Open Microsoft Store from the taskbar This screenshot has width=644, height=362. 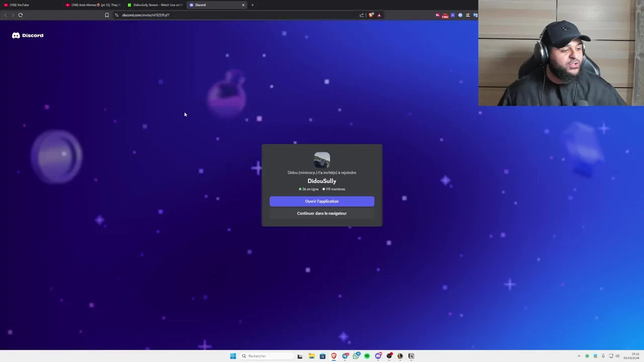click(x=323, y=356)
